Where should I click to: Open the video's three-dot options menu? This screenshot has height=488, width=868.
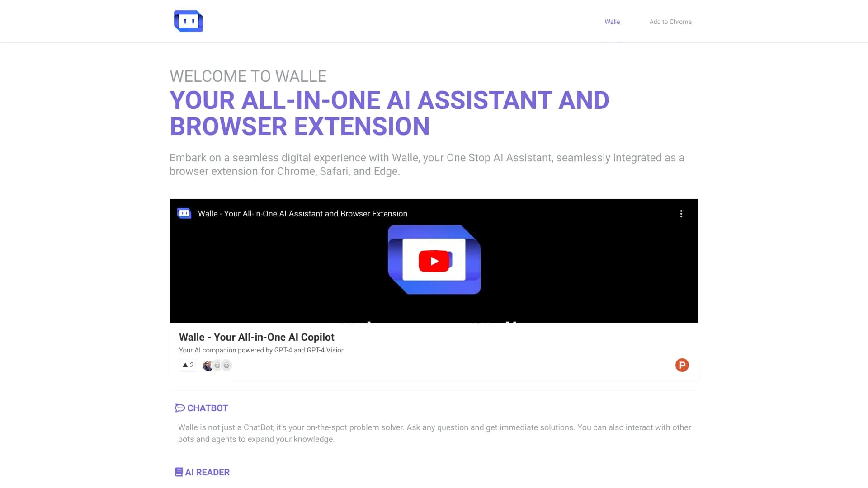(681, 214)
